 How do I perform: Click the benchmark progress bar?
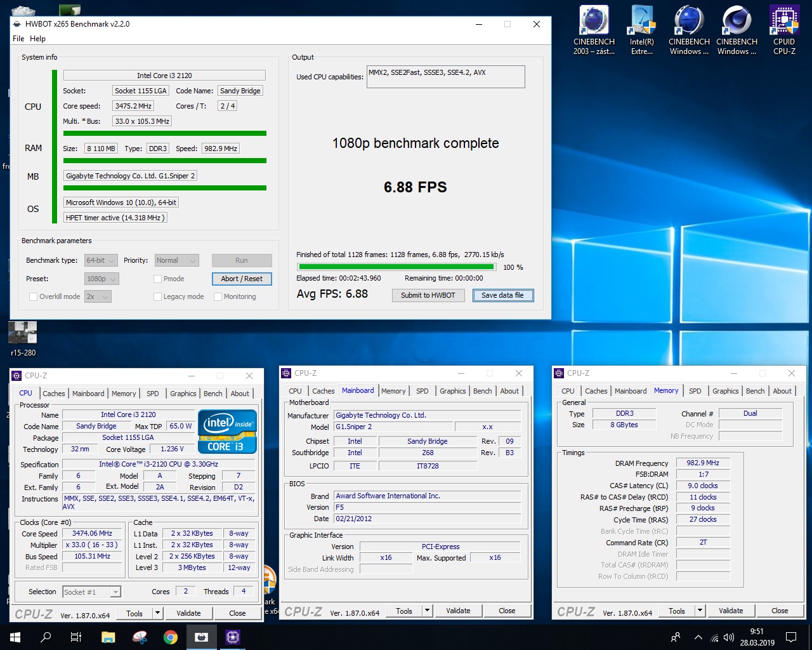coord(396,267)
